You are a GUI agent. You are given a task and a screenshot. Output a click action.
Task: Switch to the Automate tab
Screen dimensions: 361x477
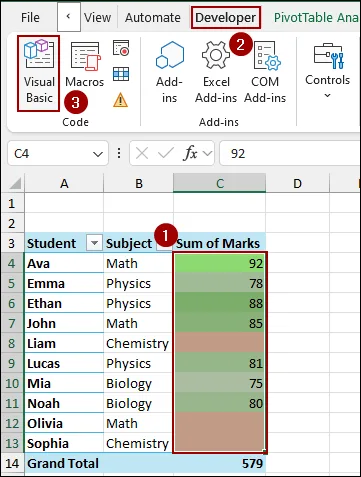(153, 17)
